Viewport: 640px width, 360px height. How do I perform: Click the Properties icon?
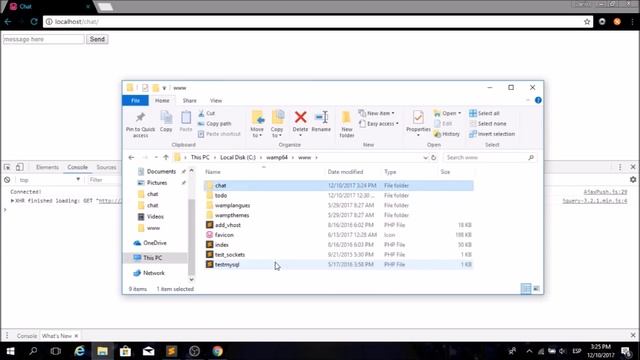click(x=418, y=118)
